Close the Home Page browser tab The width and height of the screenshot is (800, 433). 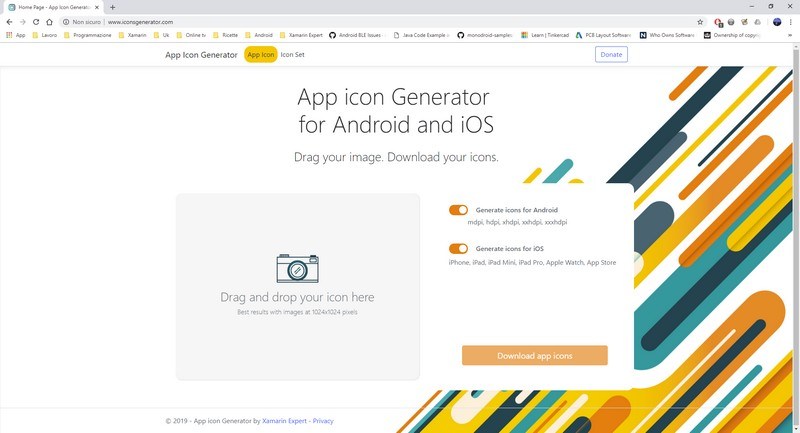(x=96, y=7)
